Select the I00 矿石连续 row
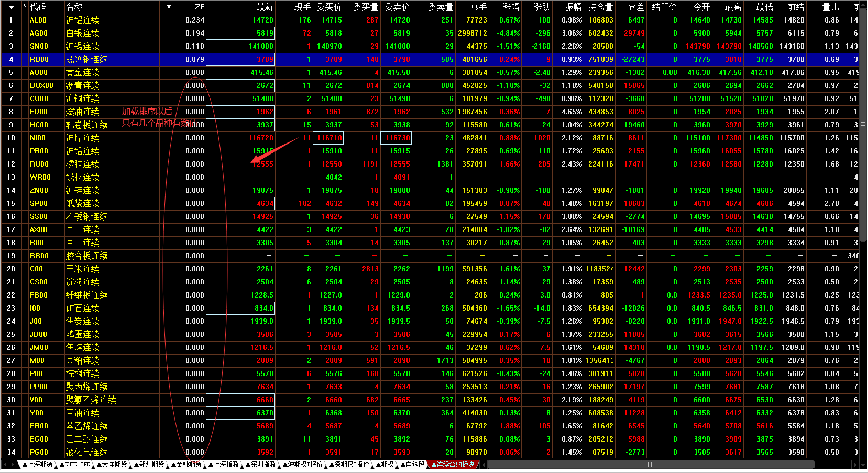Image resolution: width=868 pixels, height=473 pixels. (x=430, y=308)
